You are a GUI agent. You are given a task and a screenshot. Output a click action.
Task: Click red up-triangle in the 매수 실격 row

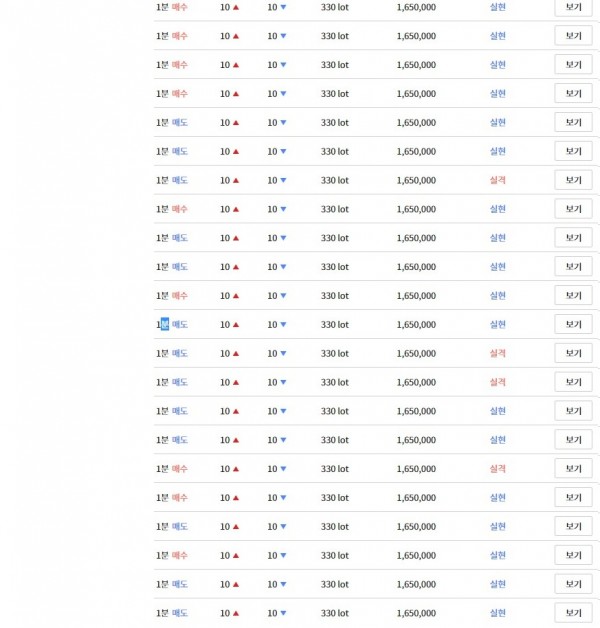click(236, 469)
